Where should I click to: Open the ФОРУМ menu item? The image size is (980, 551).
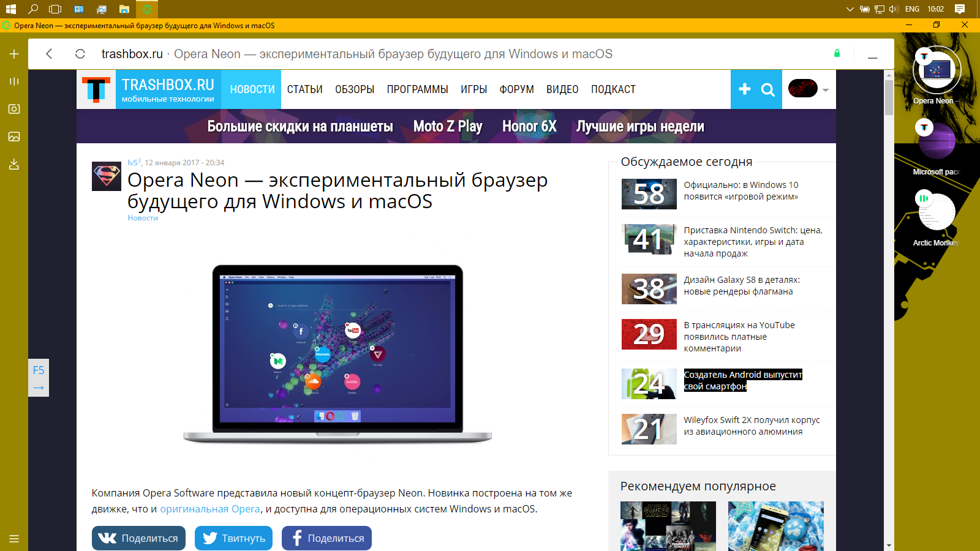[x=517, y=89]
